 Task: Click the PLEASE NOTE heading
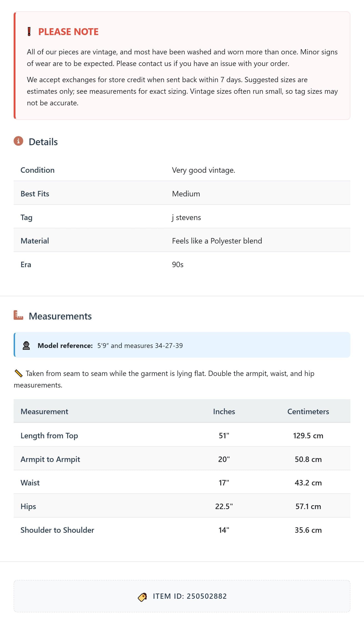(x=68, y=32)
